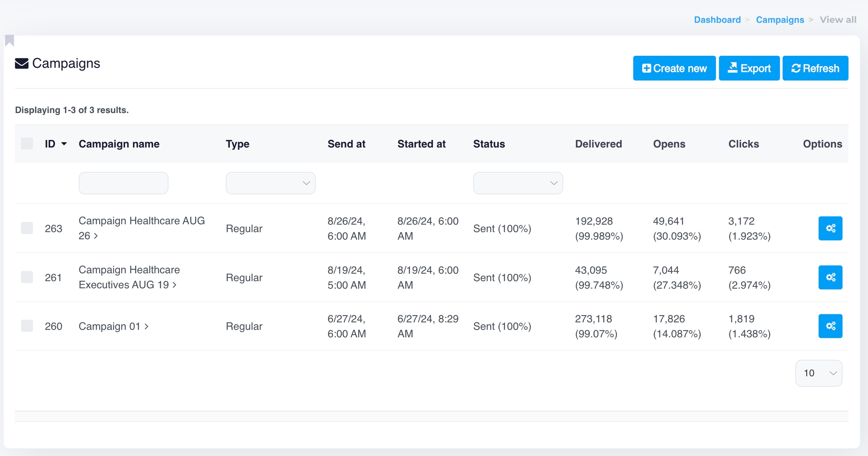Click the envelope icon beside Campaigns title

coord(21,63)
